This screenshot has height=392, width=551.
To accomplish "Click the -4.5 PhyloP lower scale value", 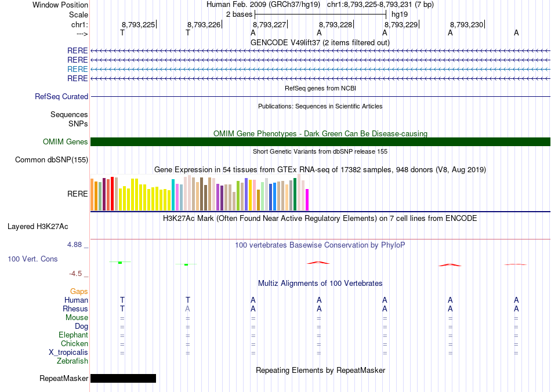I will (x=75, y=274).
